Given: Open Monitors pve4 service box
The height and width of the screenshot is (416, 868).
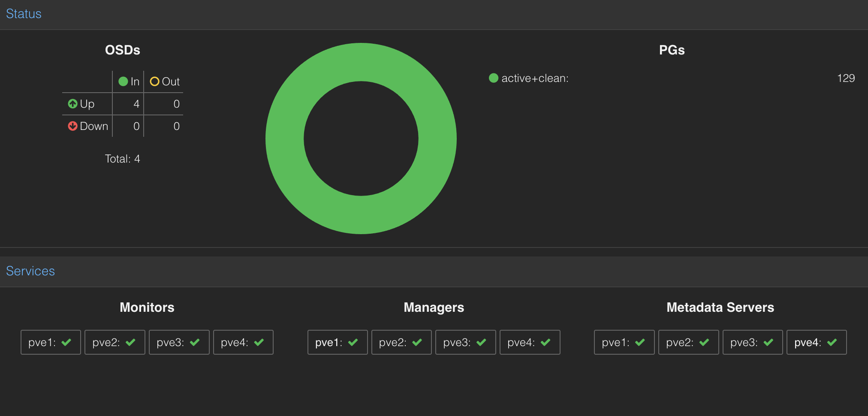Looking at the screenshot, I should (243, 342).
